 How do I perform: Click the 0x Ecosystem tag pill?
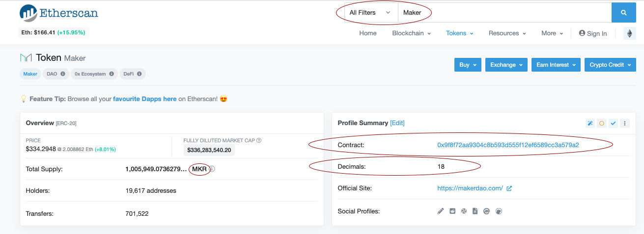tap(94, 74)
